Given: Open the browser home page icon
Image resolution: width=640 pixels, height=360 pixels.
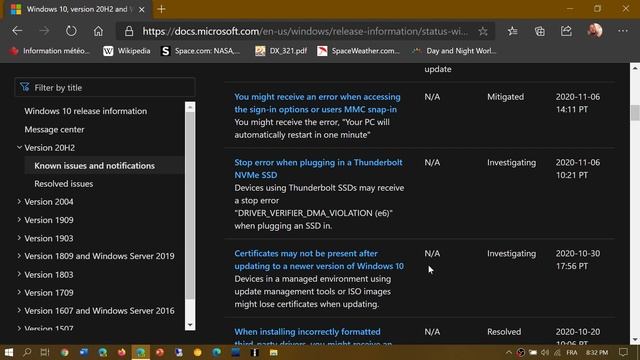Looking at the screenshot, I should tap(98, 31).
